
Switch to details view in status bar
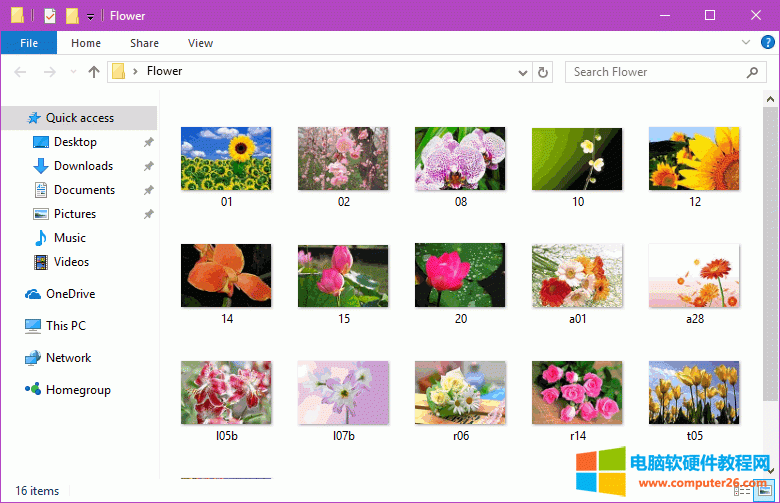click(741, 491)
